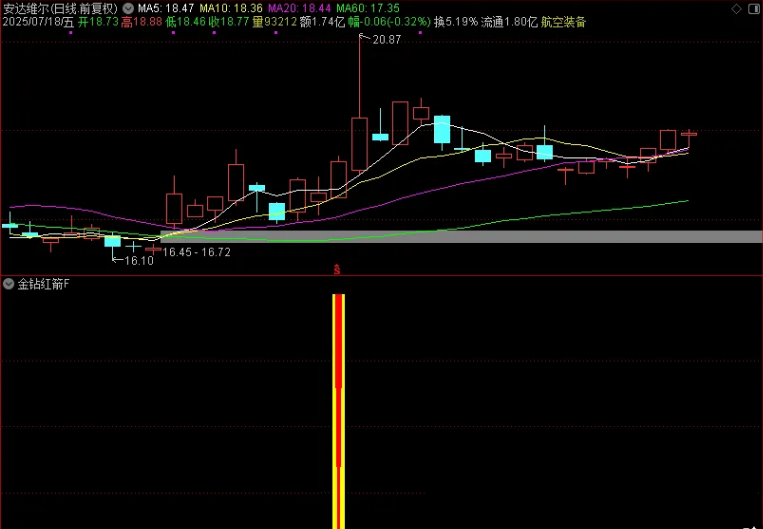Select the MA10: 18.36 label
763x529 pixels.
[234, 7]
